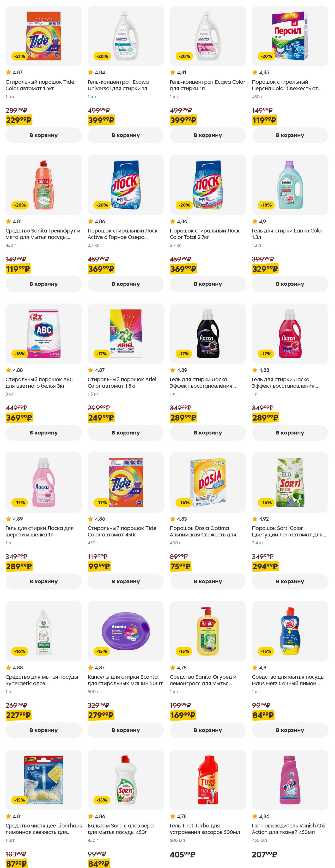Click the star icon for Vanish Oxi Action
The image size is (335, 868).
255,816
